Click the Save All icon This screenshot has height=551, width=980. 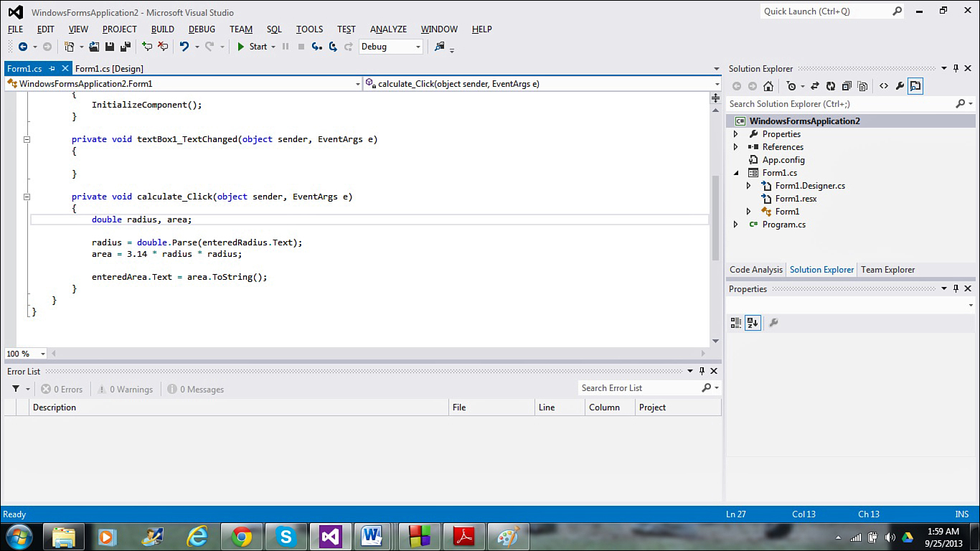pyautogui.click(x=126, y=47)
